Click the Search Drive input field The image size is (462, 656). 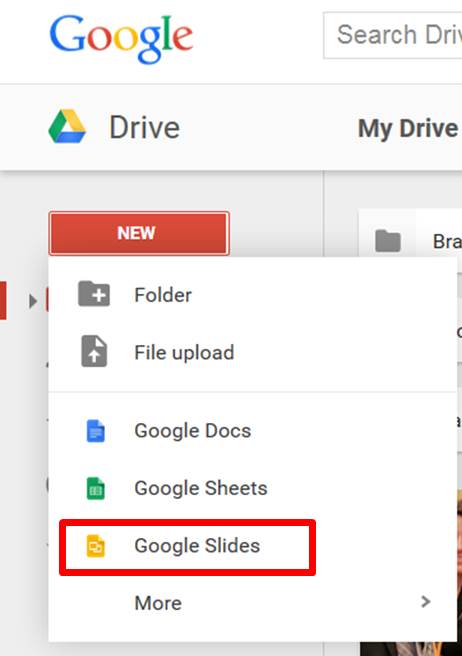(393, 35)
